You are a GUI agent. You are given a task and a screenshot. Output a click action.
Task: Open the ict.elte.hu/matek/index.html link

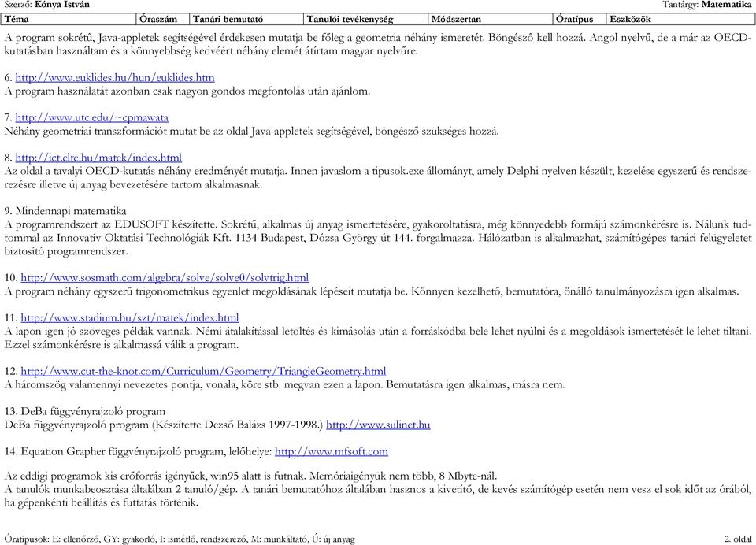98,158
